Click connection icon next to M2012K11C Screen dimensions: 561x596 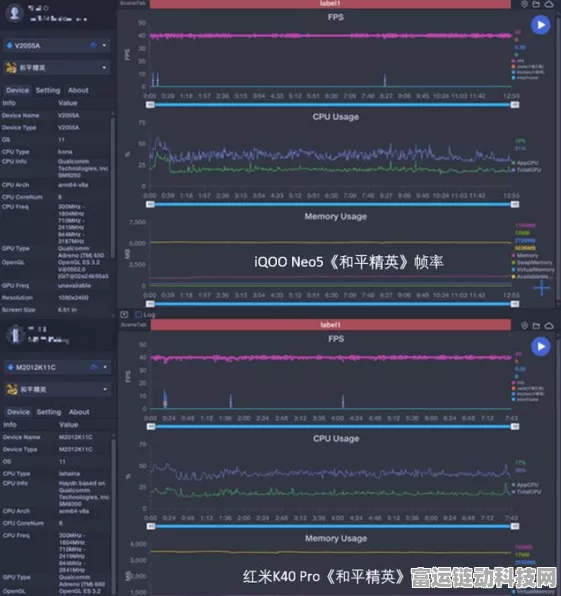tap(94, 367)
